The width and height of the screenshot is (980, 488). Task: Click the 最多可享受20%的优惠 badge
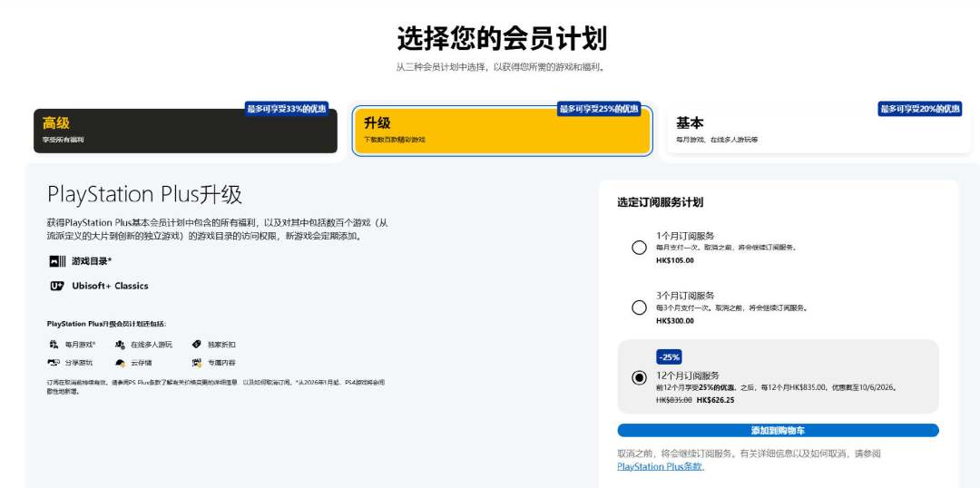tap(920, 109)
